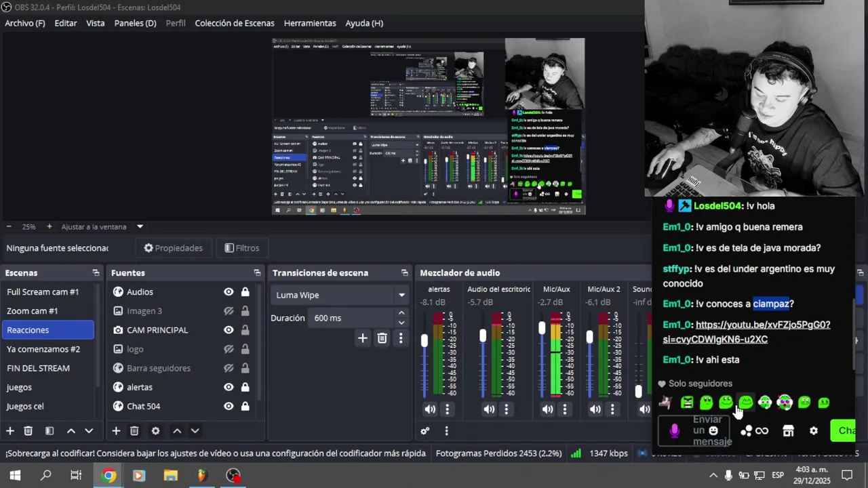This screenshot has height=488, width=868.
Task: Show the logo source
Action: pos(229,349)
